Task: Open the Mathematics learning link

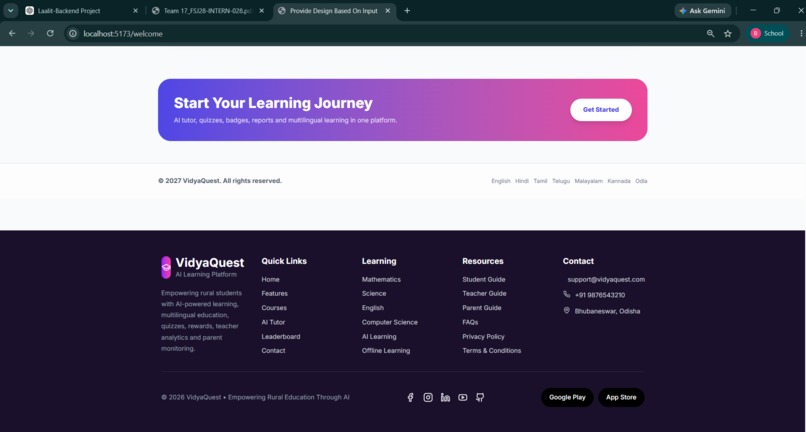Action: [381, 279]
